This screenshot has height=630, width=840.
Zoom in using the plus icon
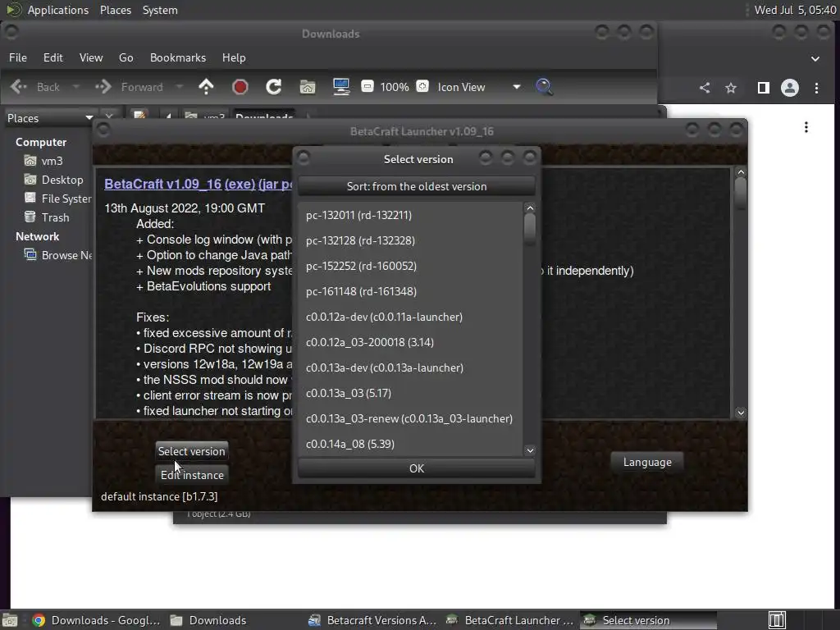click(422, 86)
